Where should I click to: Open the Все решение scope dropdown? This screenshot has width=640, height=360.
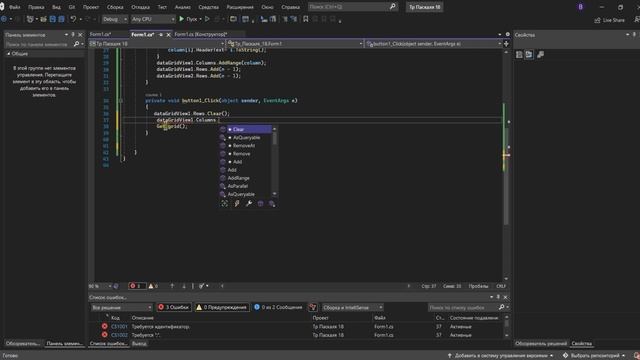pos(122,307)
